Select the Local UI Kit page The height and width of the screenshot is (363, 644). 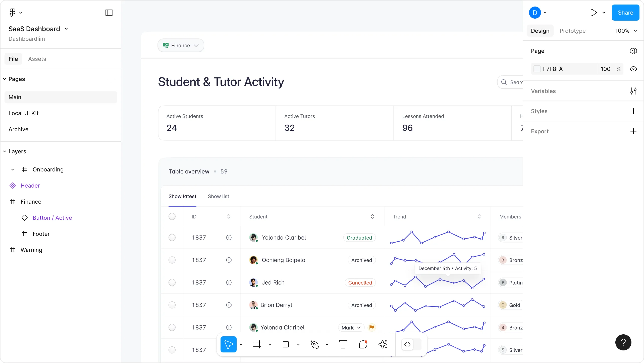pyautogui.click(x=24, y=113)
